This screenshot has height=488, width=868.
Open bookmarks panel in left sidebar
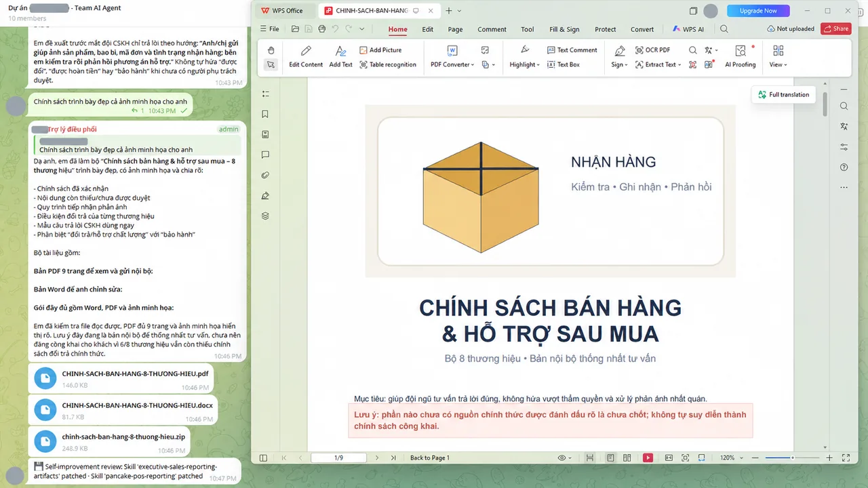tap(265, 114)
